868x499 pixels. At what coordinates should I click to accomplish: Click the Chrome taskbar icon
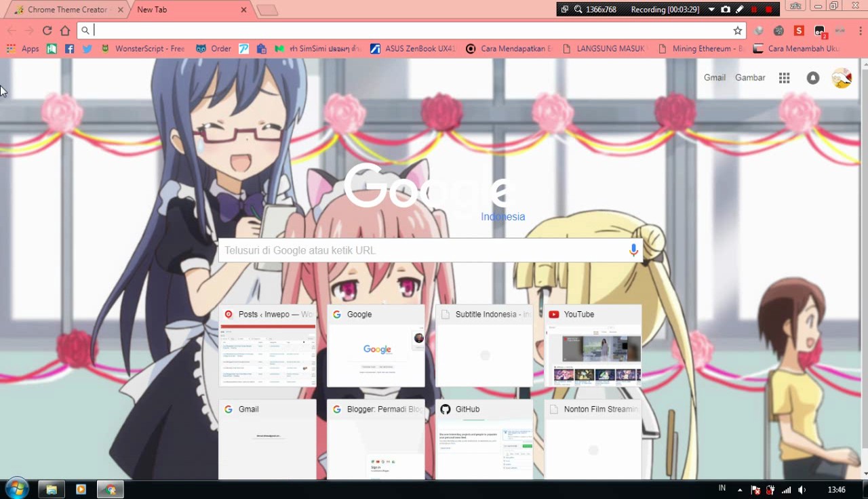[x=111, y=490]
